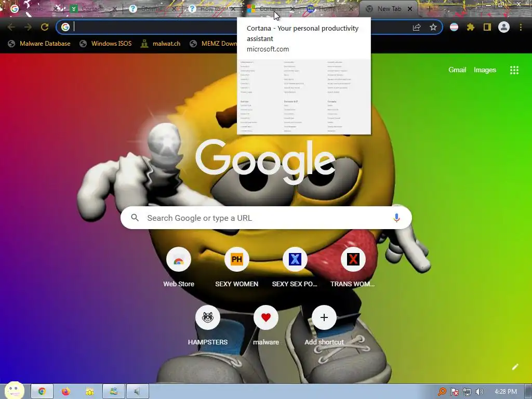Open the malwat.ch bookmark
The height and width of the screenshot is (399, 532).
(161, 44)
